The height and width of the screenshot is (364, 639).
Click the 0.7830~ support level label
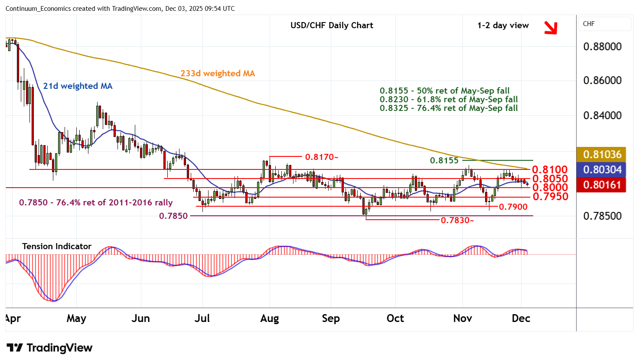(x=457, y=220)
